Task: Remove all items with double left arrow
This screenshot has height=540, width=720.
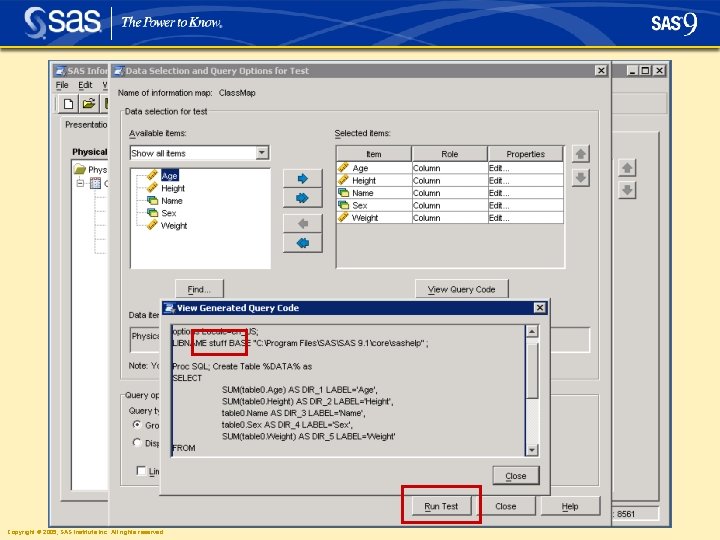Action: (x=303, y=243)
